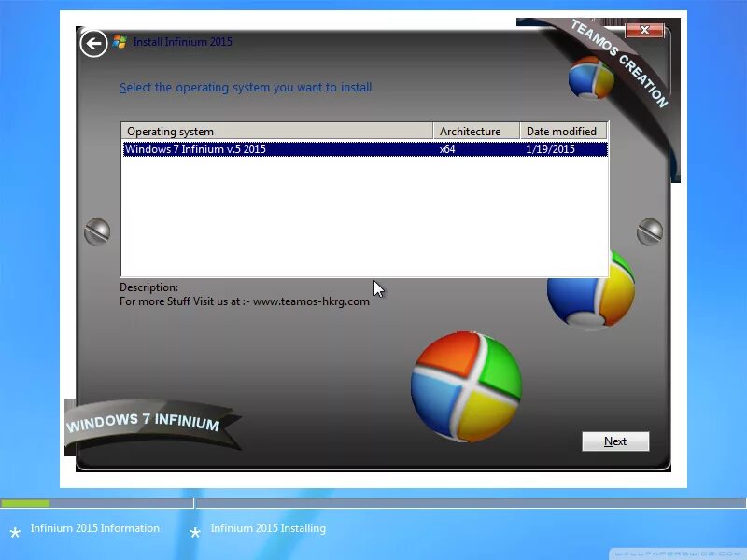
Task: Click the 1/19/2015 date cell
Action: pyautogui.click(x=550, y=149)
